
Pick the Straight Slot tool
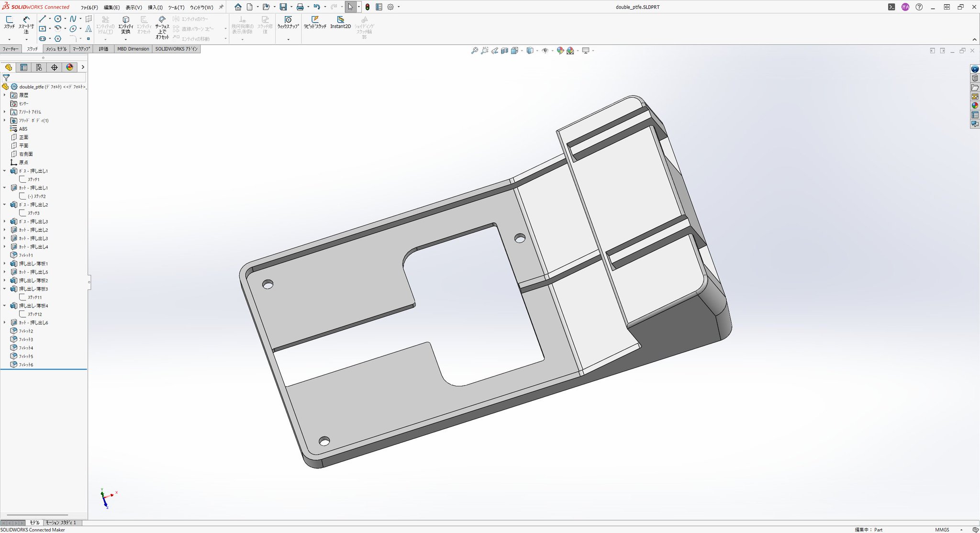[x=43, y=39]
